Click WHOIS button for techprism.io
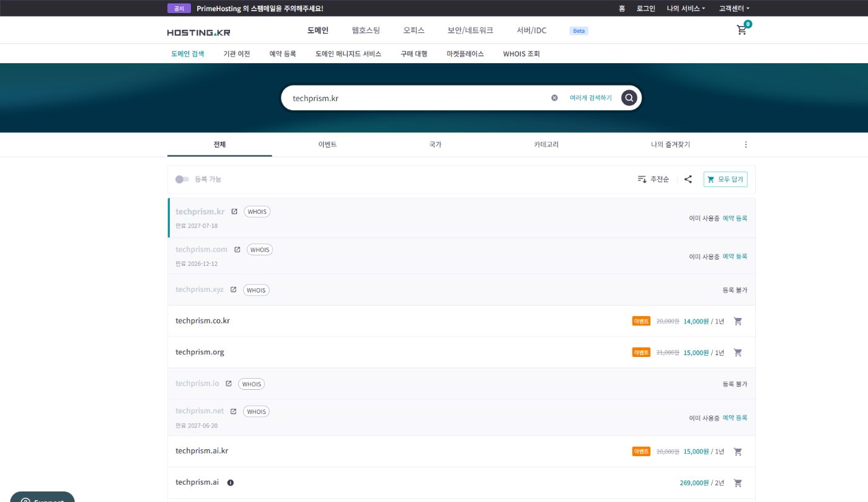This screenshot has height=502, width=868. [252, 384]
